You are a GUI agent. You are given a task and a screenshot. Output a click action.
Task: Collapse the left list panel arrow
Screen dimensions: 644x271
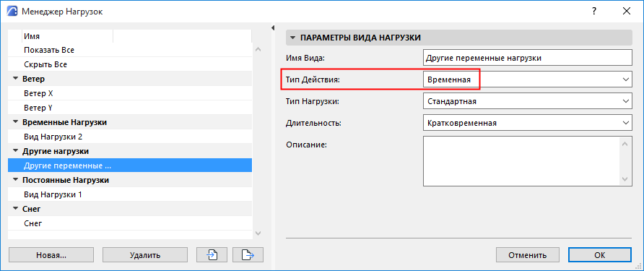tap(273, 28)
